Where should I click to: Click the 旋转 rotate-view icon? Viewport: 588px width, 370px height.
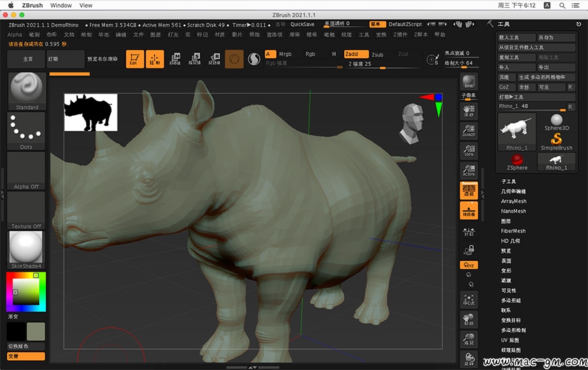click(468, 359)
